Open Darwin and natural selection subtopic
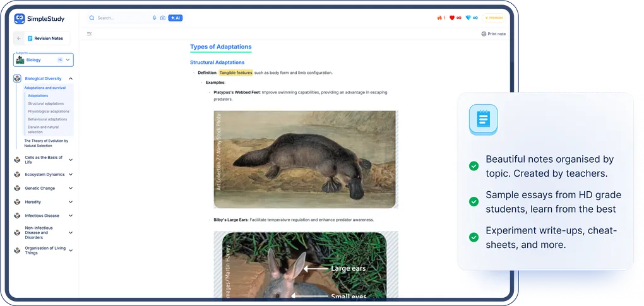This screenshot has width=644, height=306. click(43, 129)
